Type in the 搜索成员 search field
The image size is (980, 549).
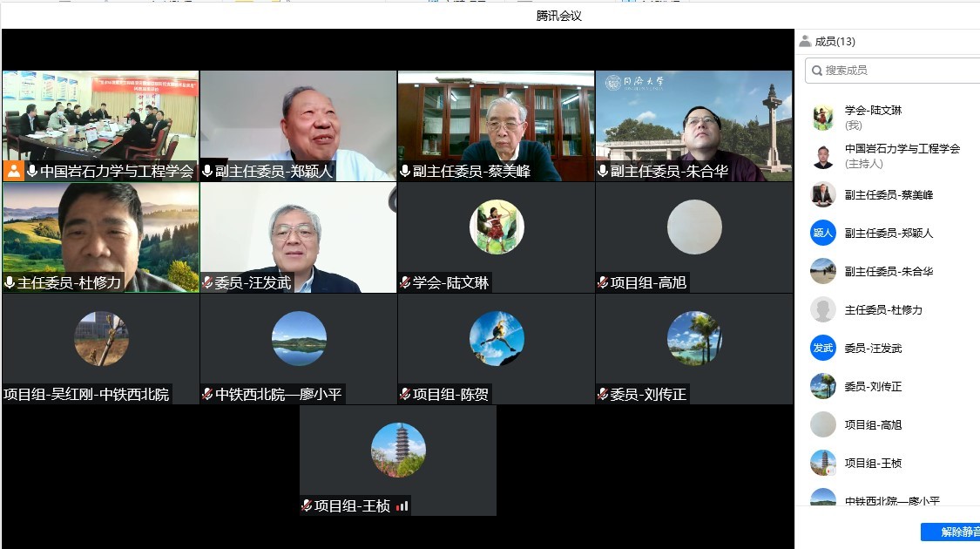pyautogui.click(x=897, y=71)
